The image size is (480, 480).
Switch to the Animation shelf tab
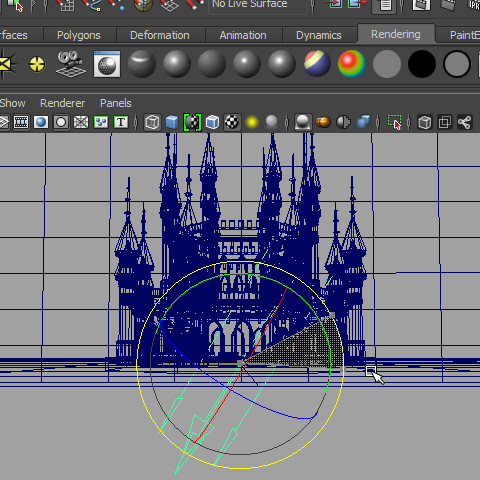[243, 35]
